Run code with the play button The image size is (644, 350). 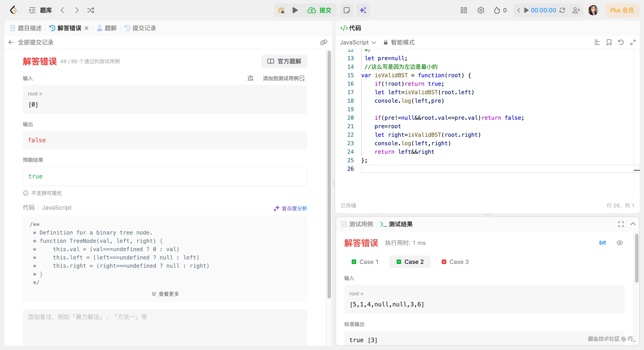click(x=295, y=10)
